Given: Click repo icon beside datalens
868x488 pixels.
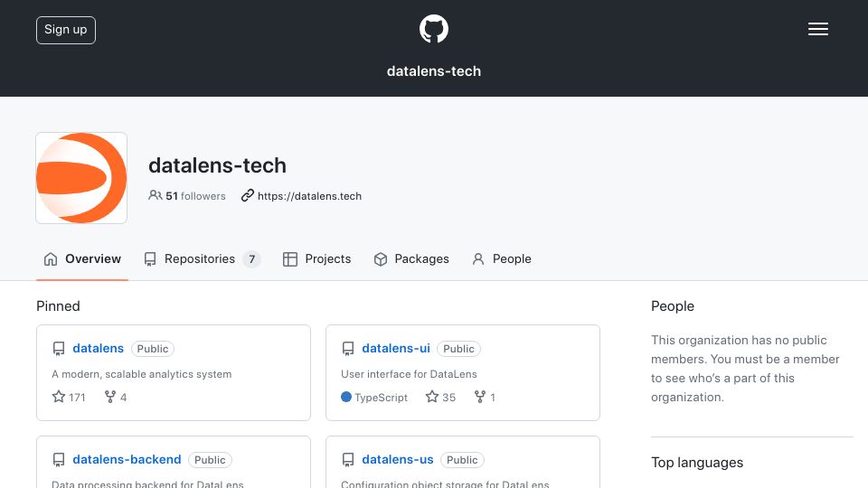Looking at the screenshot, I should pos(59,349).
